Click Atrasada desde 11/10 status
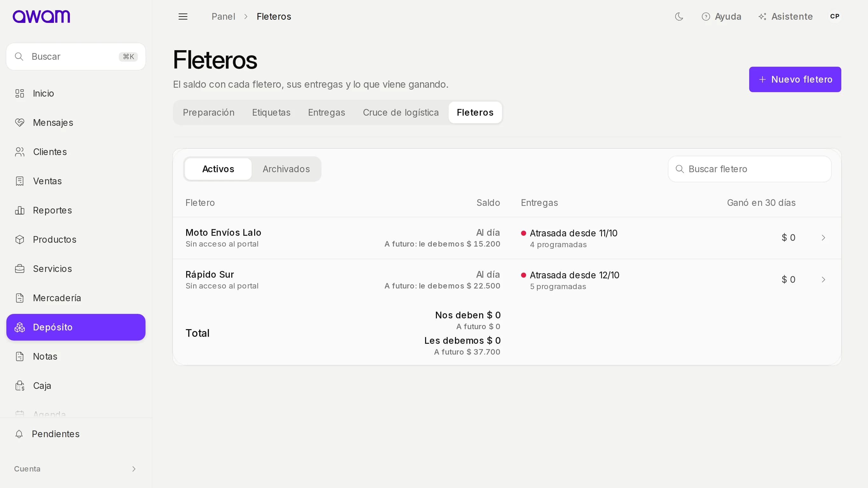This screenshot has height=488, width=868. click(573, 233)
